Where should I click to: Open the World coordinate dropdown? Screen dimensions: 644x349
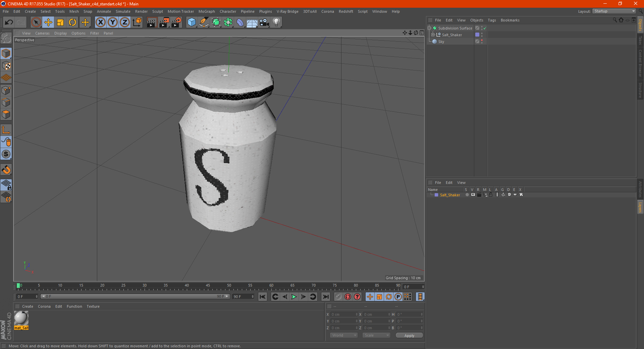pyautogui.click(x=344, y=335)
